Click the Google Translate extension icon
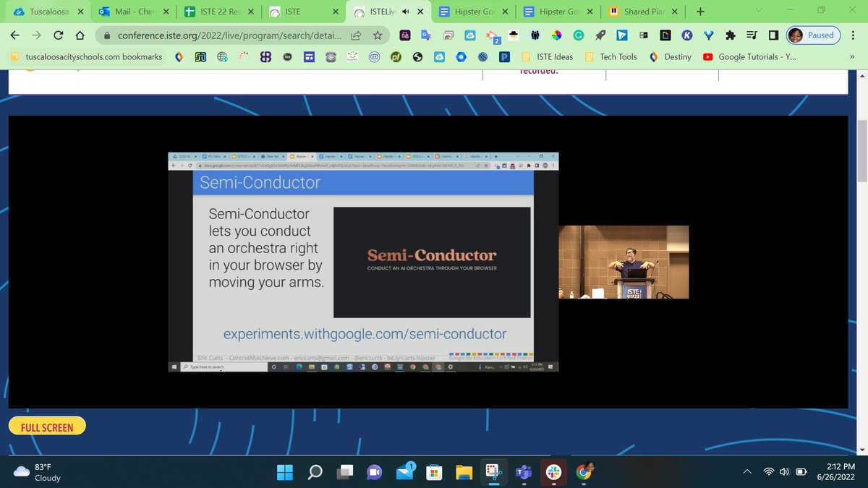This screenshot has height=488, width=868. [427, 35]
